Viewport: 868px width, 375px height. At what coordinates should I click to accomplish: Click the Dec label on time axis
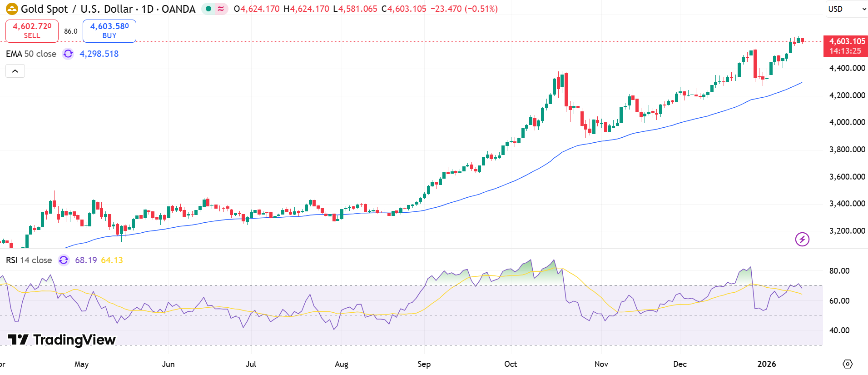[680, 364]
